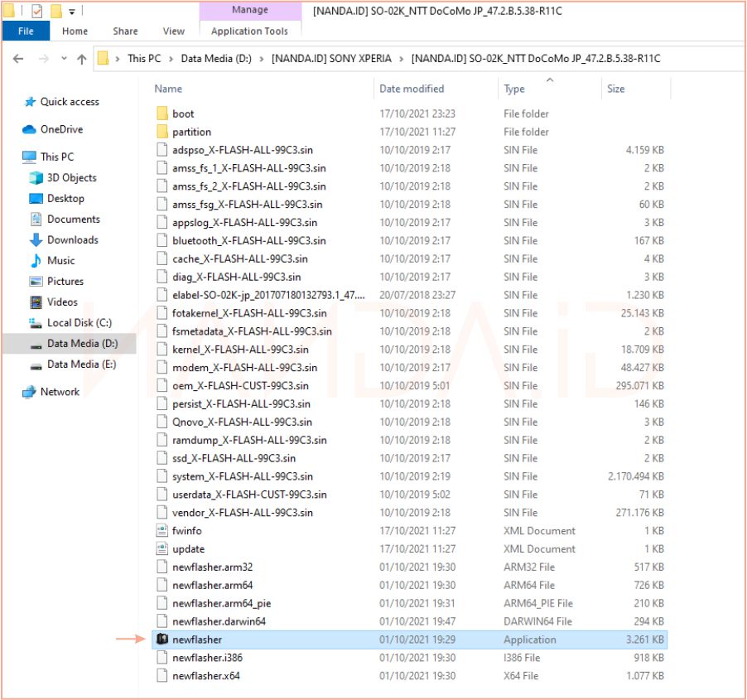Expand the chevron after Data Media (D:) breadcrumb
The width and height of the screenshot is (747, 700).
pos(264,59)
